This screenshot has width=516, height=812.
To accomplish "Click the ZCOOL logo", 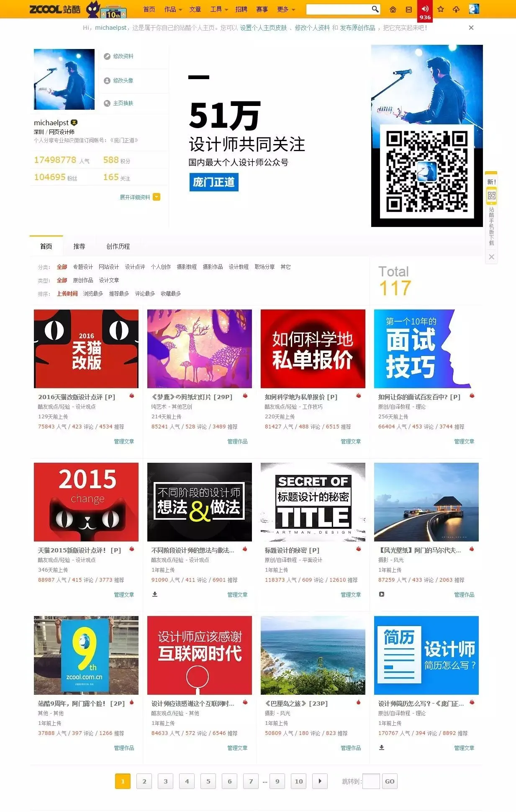I will point(55,9).
